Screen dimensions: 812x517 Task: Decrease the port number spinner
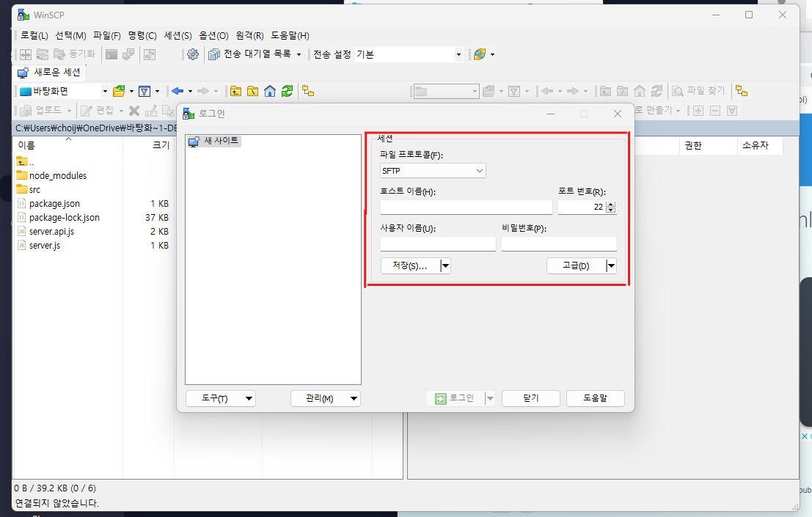[611, 210]
